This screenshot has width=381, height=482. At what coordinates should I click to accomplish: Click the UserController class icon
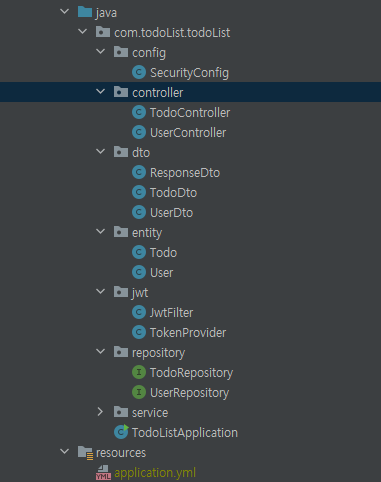click(139, 132)
